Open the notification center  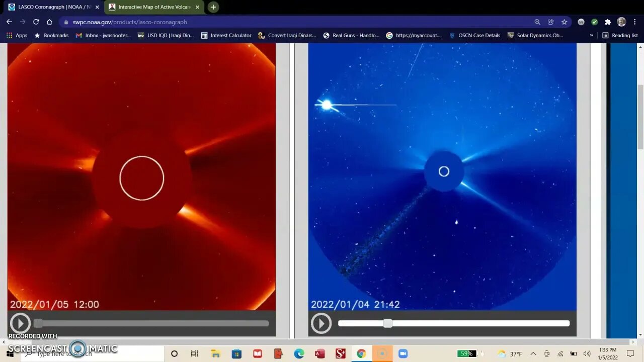630,353
